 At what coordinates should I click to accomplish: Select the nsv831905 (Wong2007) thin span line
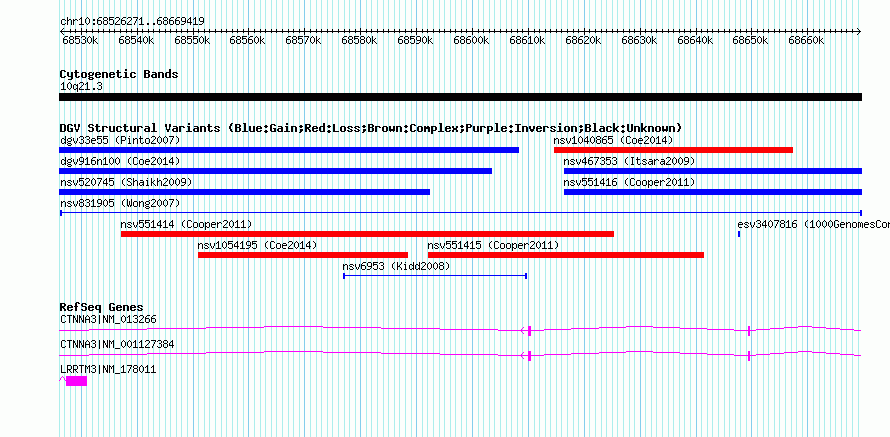(460, 213)
